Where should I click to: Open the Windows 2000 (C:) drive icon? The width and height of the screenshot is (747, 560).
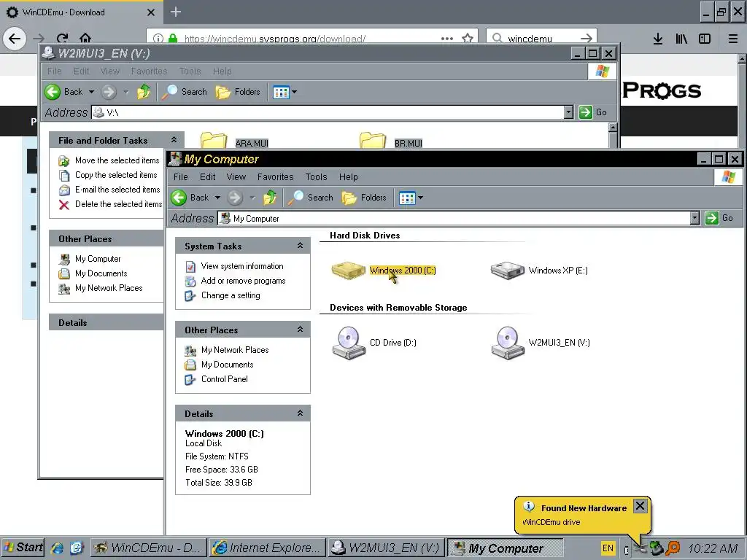(x=348, y=270)
